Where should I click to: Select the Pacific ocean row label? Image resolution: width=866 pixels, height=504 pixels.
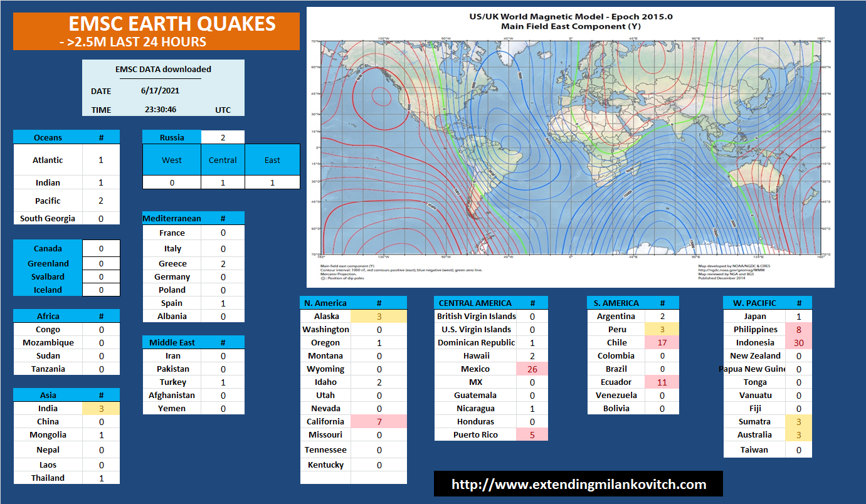(x=48, y=201)
